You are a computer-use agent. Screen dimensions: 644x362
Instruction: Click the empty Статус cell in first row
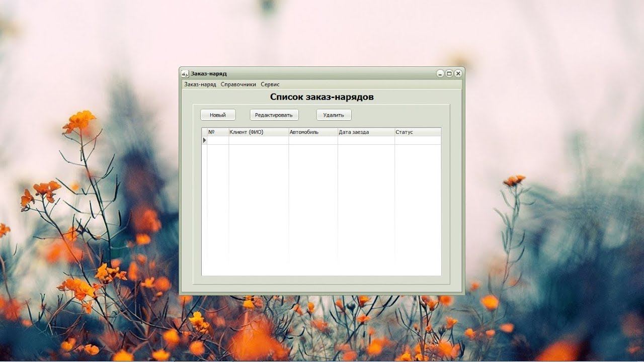418,140
